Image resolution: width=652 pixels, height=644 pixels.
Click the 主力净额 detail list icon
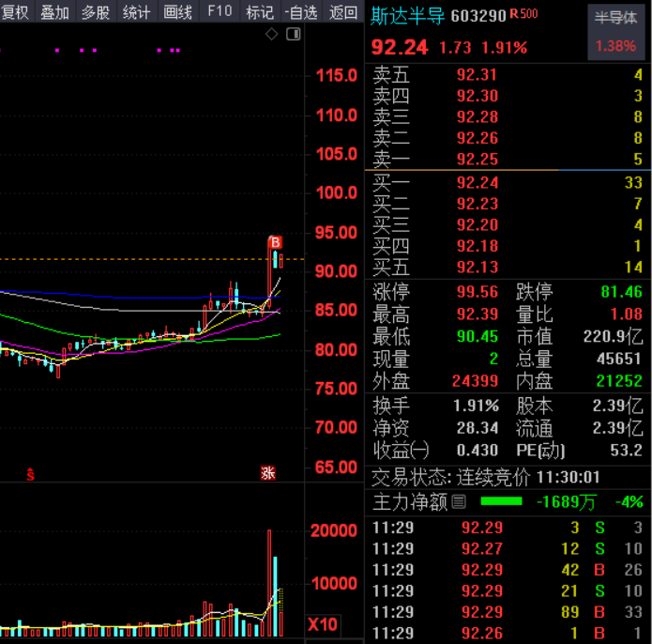[459, 501]
